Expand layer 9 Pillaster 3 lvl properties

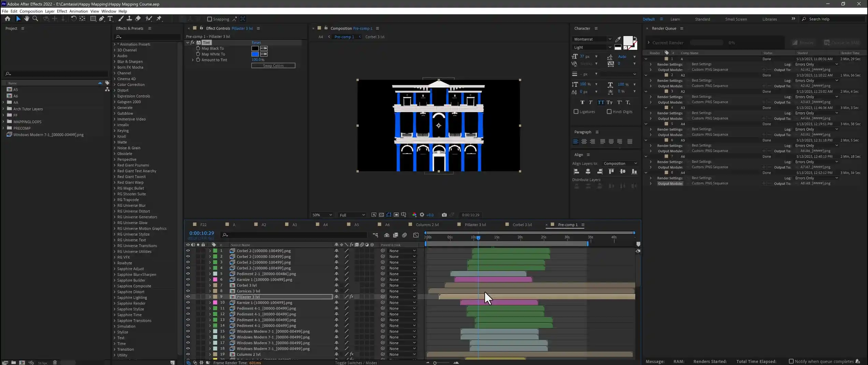pos(210,297)
